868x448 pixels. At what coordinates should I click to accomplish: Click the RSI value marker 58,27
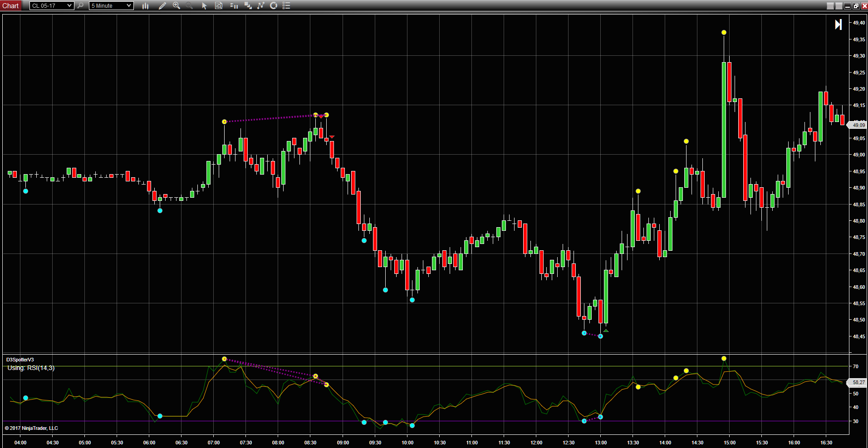858,382
